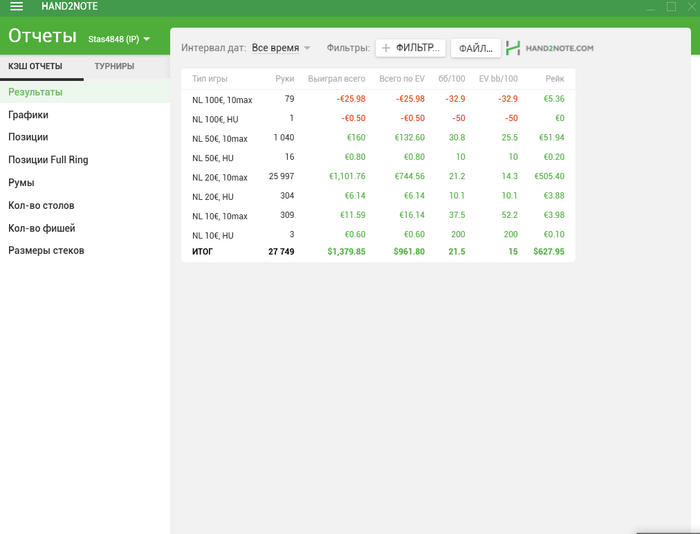This screenshot has width=700, height=534.
Task: Select the Кэш отчеты tab
Action: coord(36,67)
